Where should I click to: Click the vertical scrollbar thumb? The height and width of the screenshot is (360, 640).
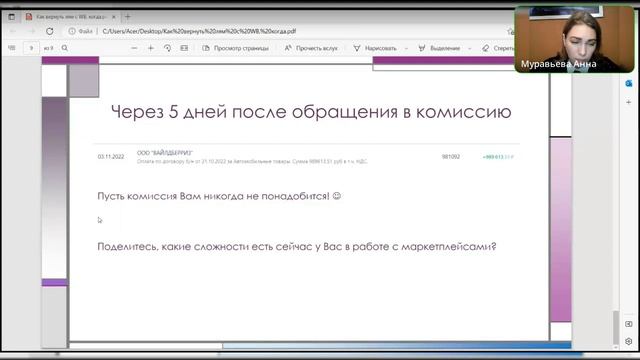(x=616, y=328)
